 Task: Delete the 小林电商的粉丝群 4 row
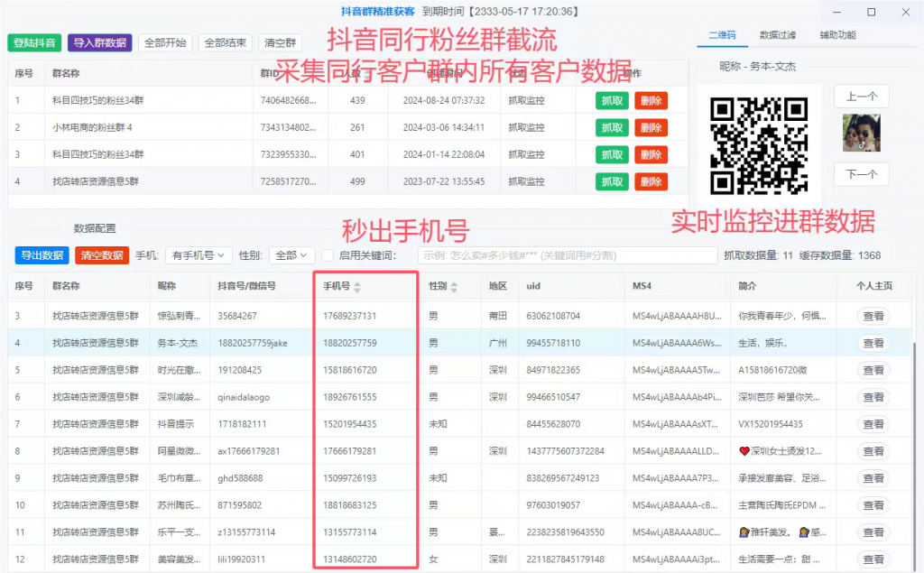click(651, 128)
